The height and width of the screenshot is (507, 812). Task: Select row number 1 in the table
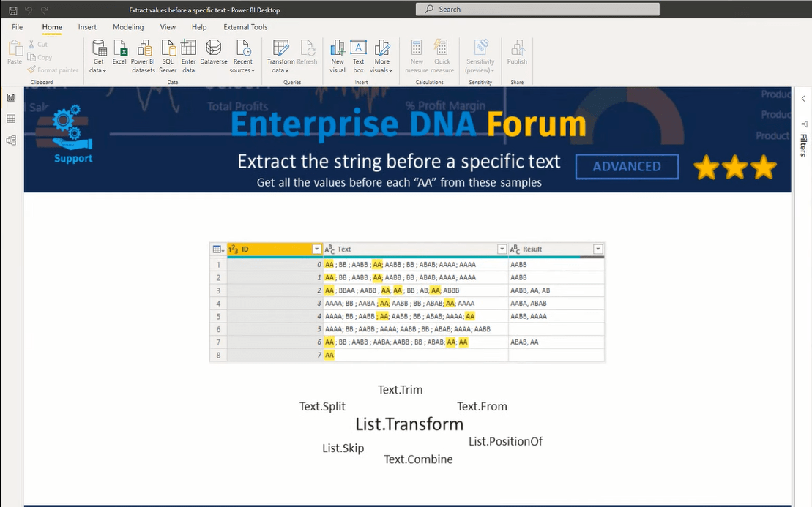[218, 264]
